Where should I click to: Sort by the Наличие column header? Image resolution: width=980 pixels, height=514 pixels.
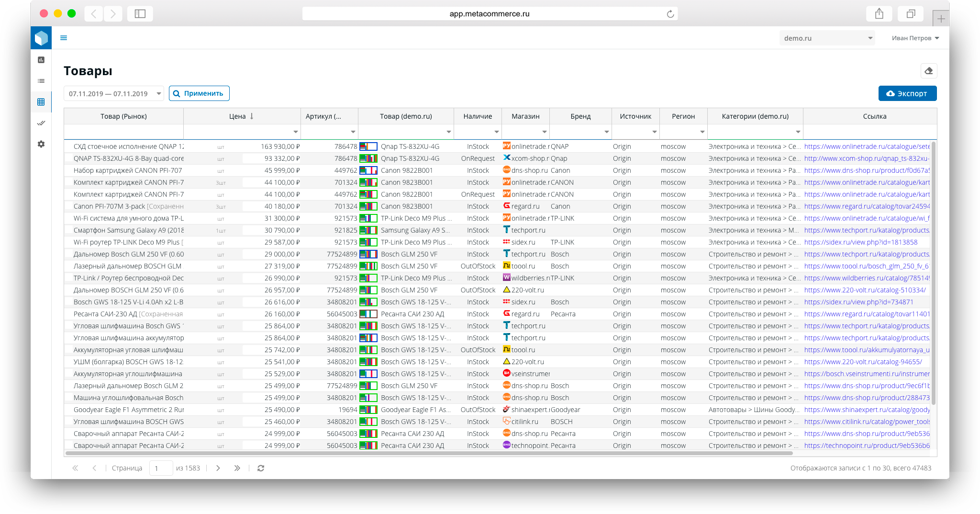[478, 116]
